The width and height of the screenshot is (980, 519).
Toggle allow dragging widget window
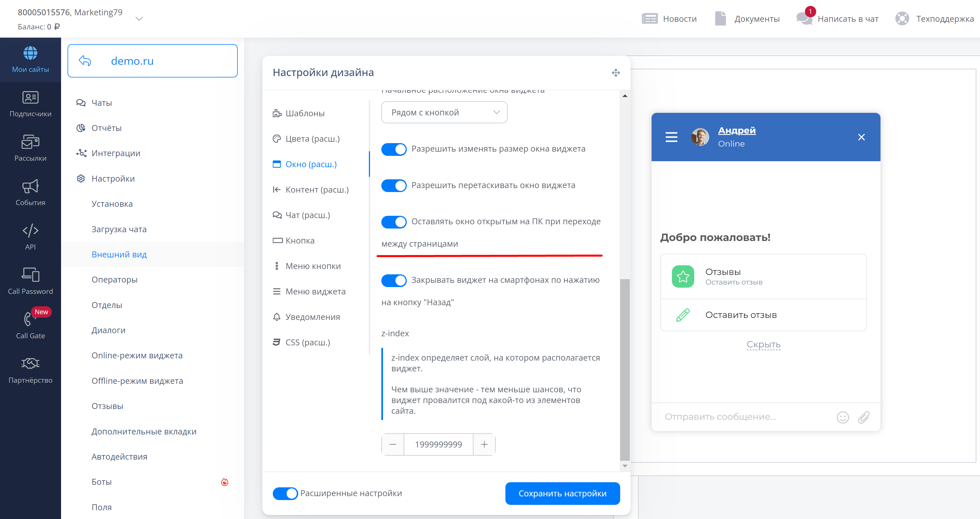pyautogui.click(x=394, y=186)
